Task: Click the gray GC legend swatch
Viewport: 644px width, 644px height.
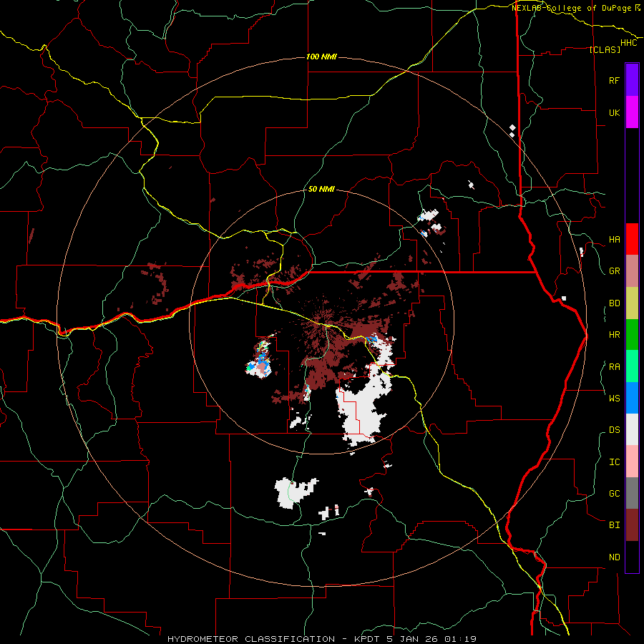Action: pos(632,493)
